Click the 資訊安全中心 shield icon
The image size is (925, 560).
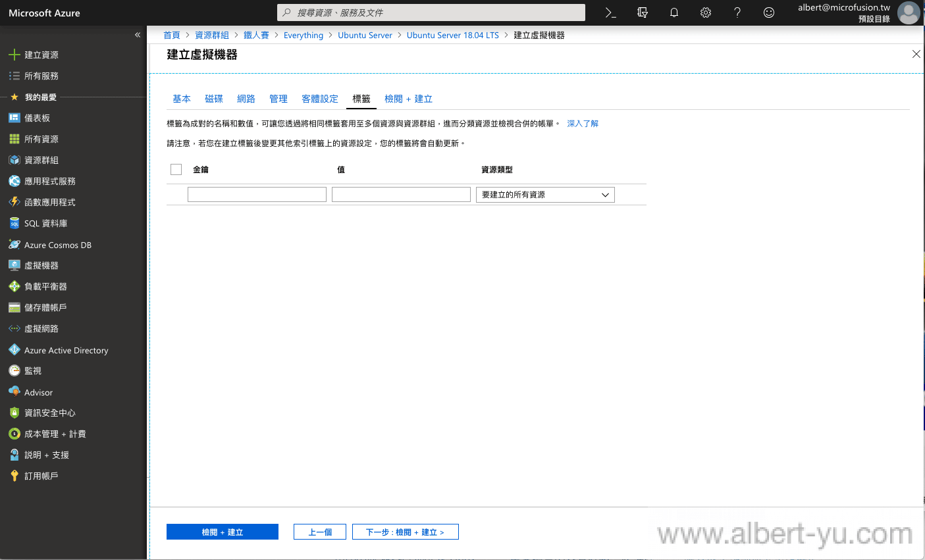tap(14, 413)
